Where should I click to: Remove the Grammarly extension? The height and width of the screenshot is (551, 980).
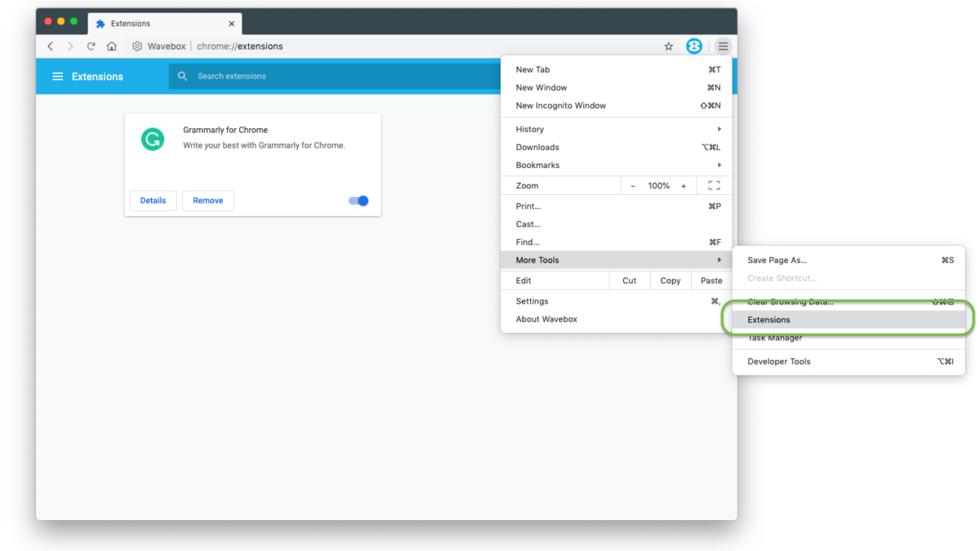(207, 201)
